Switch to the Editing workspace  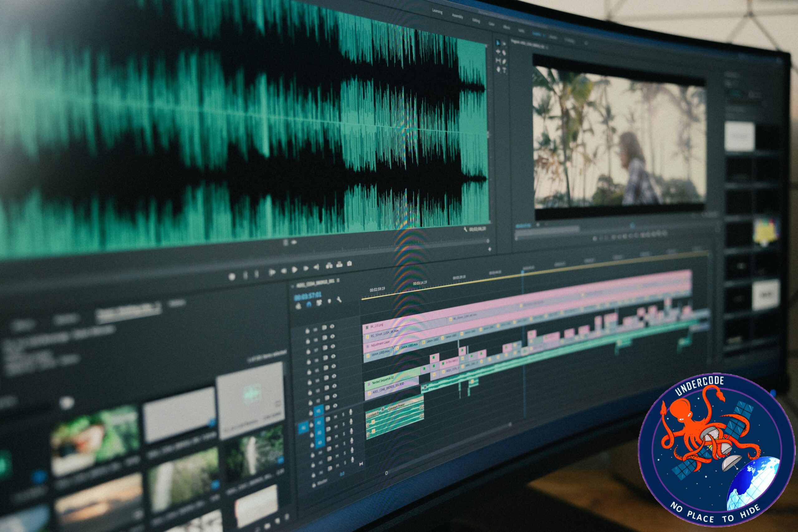(476, 20)
